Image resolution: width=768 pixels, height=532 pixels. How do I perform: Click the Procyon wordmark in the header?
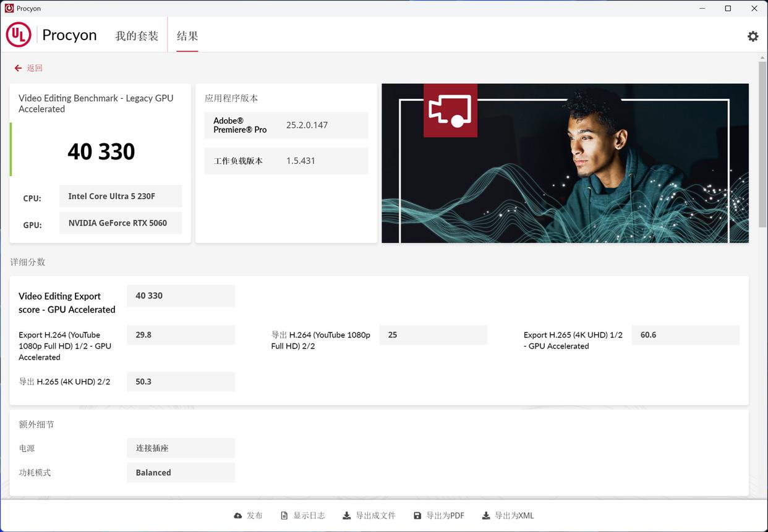tap(69, 35)
